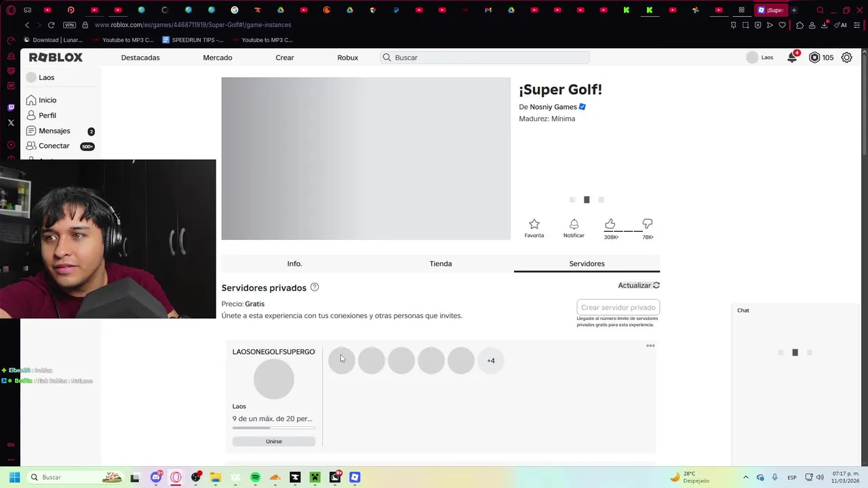Click the Perfil sidebar icon
Image resolution: width=868 pixels, height=488 pixels.
(31, 115)
